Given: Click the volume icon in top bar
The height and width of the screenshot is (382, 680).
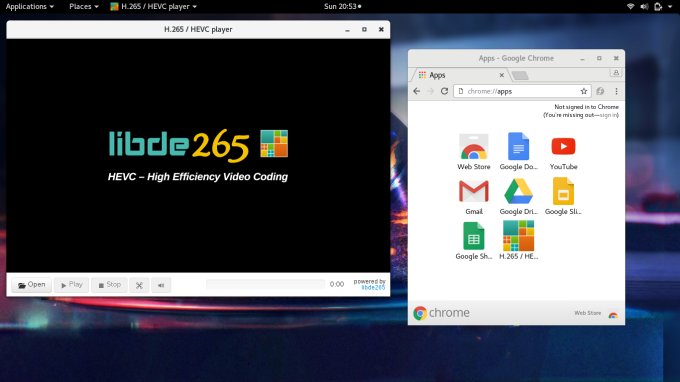Looking at the screenshot, I should [x=644, y=7].
